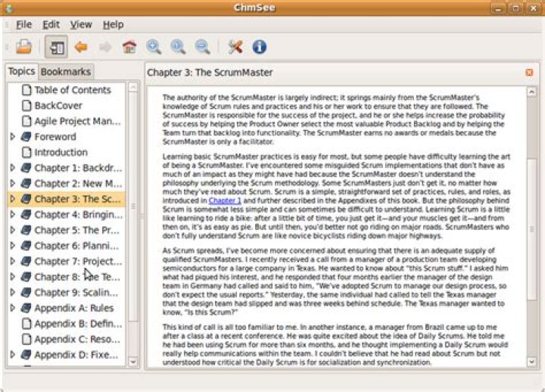Image resolution: width=545 pixels, height=392 pixels.
Task: Expand Appendix A: Rules node
Action: tap(13, 308)
